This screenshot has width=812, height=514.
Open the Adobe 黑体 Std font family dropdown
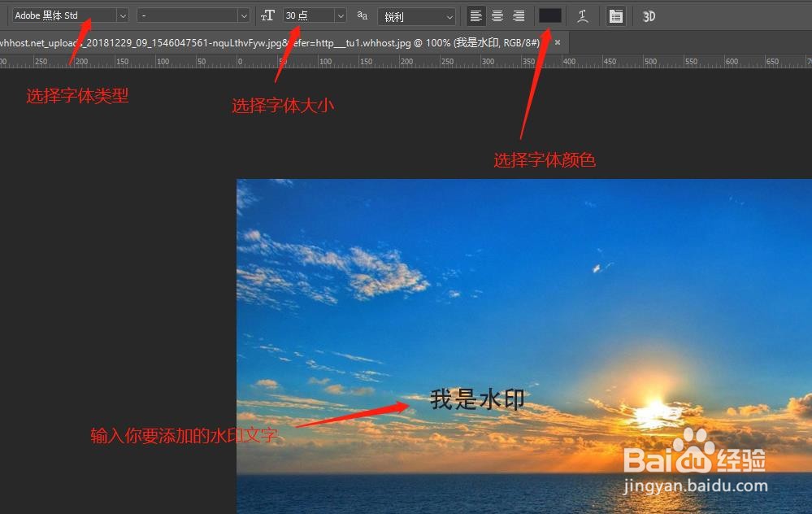tap(123, 15)
